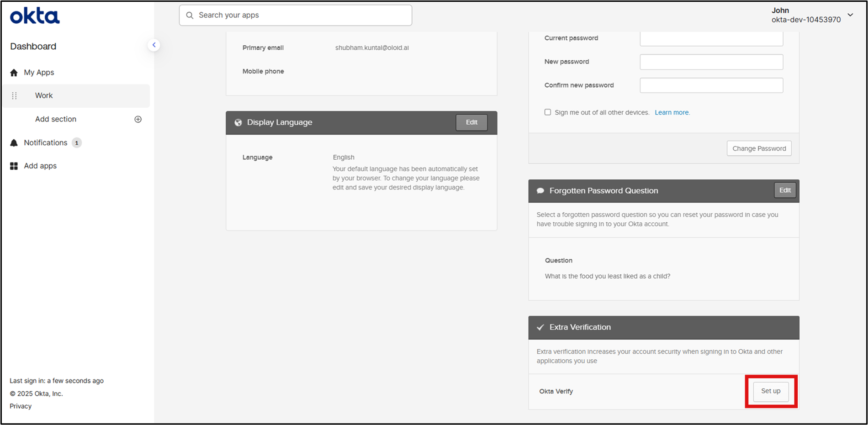
Task: Click Dashboard heading in sidebar
Action: 33,47
